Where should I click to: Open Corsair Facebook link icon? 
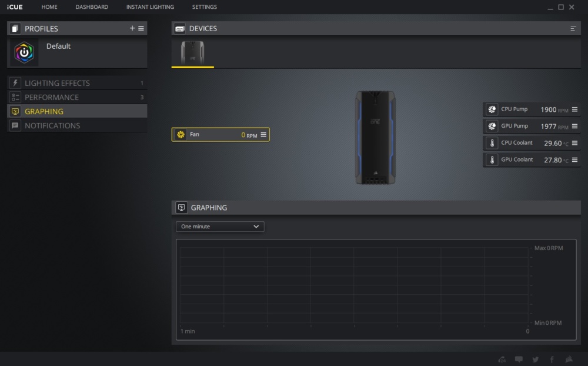(x=552, y=360)
